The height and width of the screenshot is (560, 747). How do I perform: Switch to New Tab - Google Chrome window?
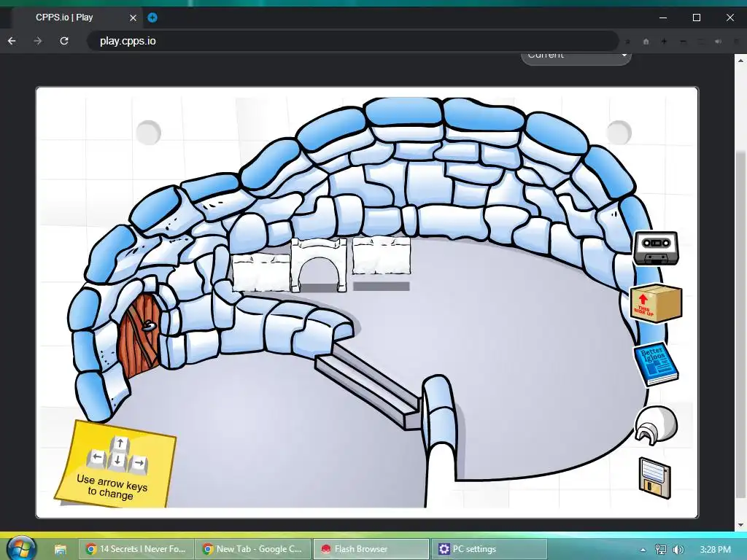253,549
